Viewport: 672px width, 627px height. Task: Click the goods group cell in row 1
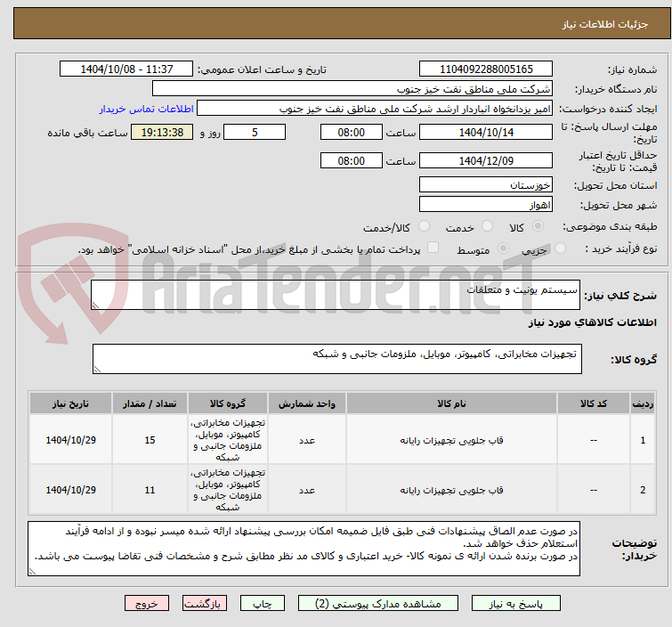coord(228,440)
